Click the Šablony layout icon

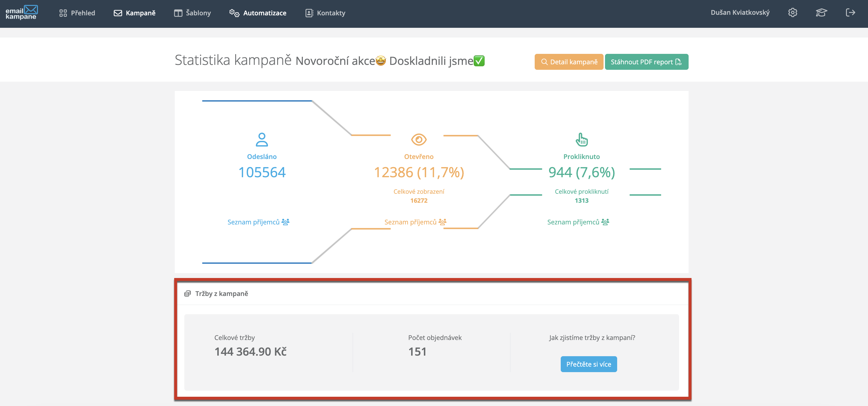[178, 13]
